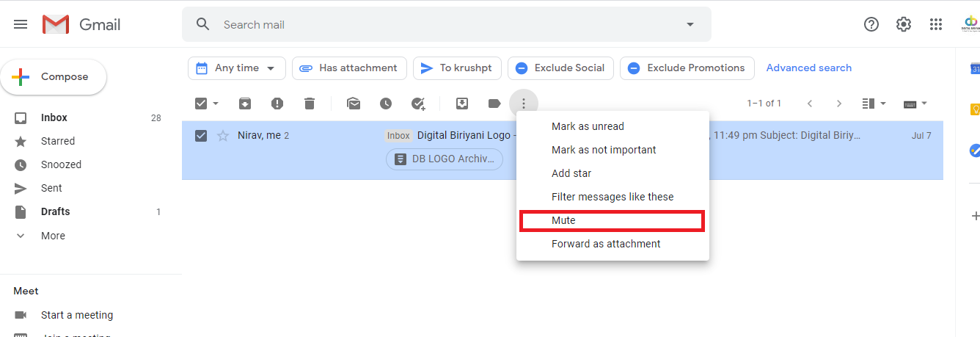Open Google Calendar side panel icon
This screenshot has width=980, height=337.
tap(974, 68)
